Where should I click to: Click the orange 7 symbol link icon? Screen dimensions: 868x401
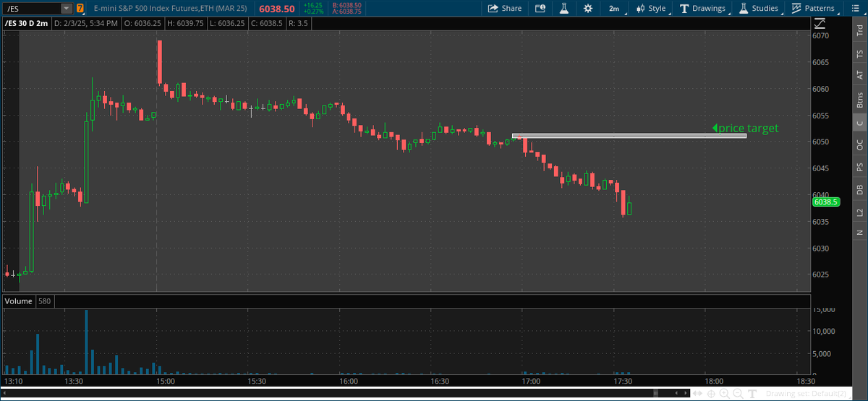(80, 9)
